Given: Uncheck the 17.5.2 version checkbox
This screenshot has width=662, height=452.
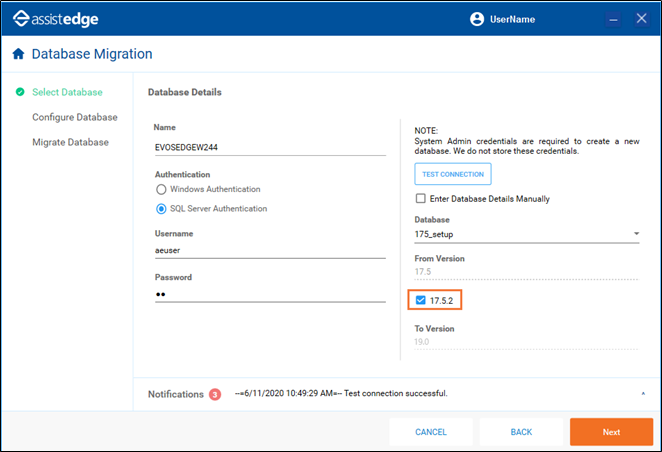Looking at the screenshot, I should pos(421,300).
